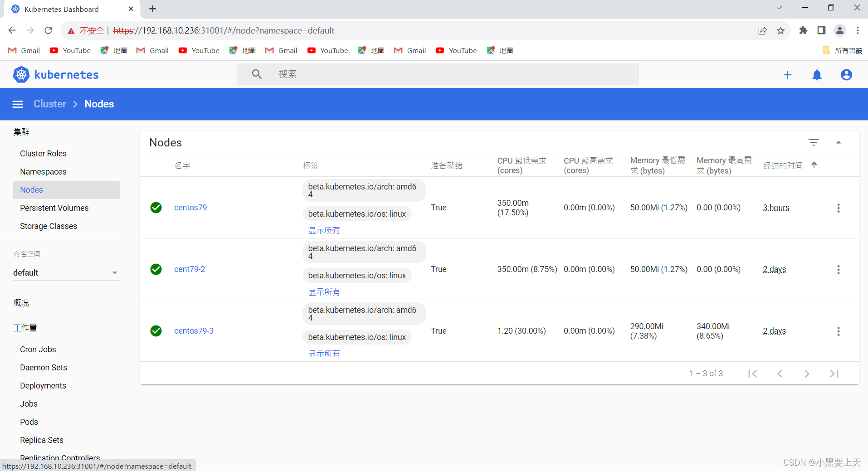Image resolution: width=868 pixels, height=471 pixels.
Task: Click the plus icon to create a resource
Action: tap(788, 74)
